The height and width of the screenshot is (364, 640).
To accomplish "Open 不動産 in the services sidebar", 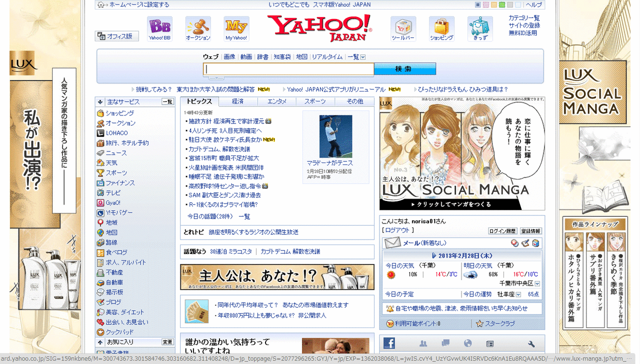I will 114,272.
